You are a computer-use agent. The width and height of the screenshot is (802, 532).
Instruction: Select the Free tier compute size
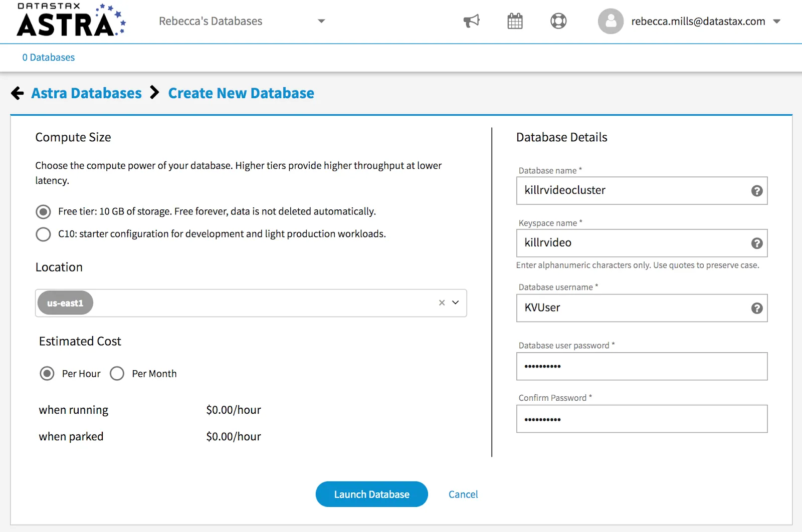[x=44, y=212]
